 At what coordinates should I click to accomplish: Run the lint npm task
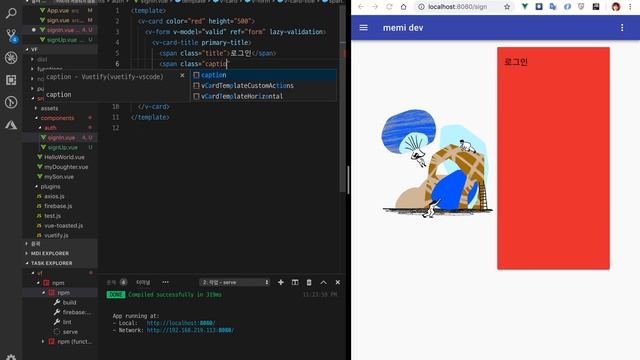pyautogui.click(x=67, y=322)
